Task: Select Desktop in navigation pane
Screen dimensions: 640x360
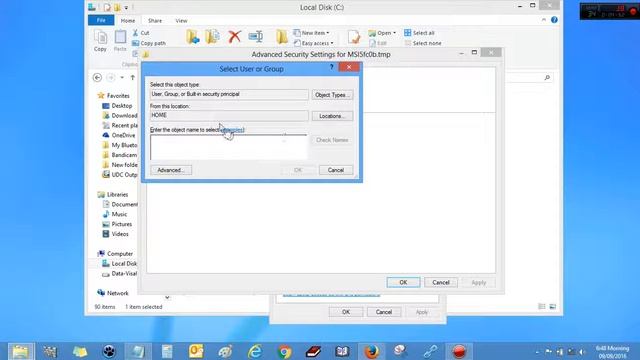Action: coord(117,105)
